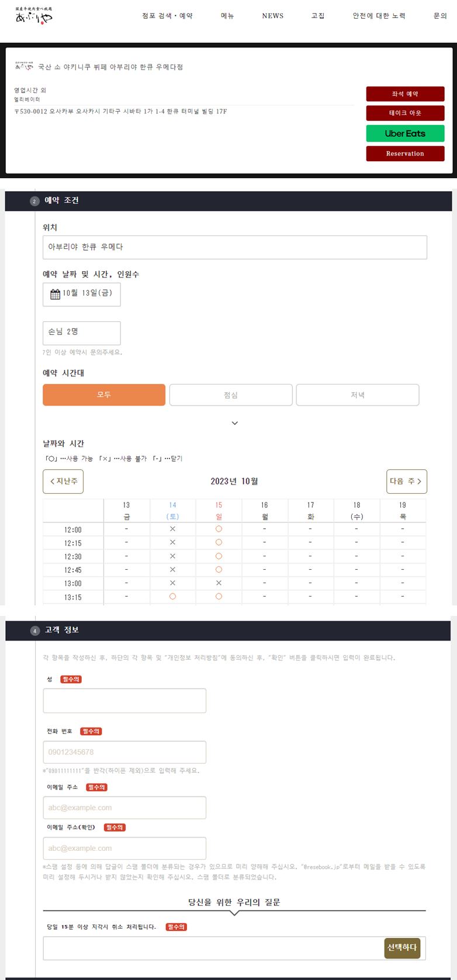Open the 10월 13일(금) date picker
Image resolution: width=457 pixels, height=980 pixels.
(x=81, y=294)
